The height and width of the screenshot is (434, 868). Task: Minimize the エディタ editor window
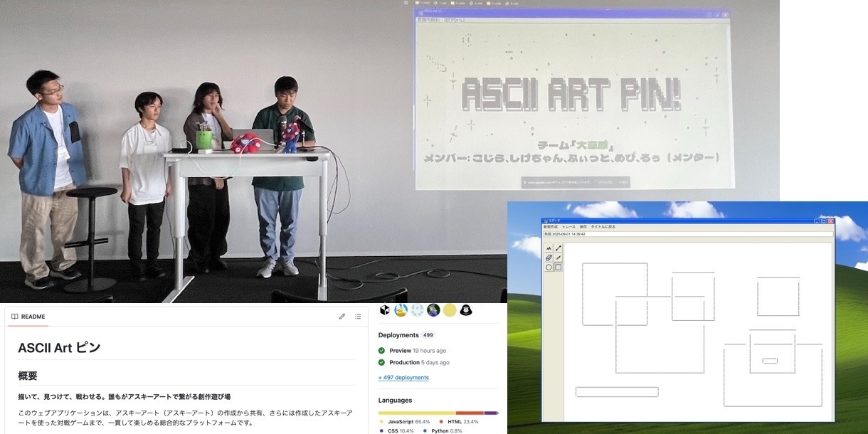point(817,221)
